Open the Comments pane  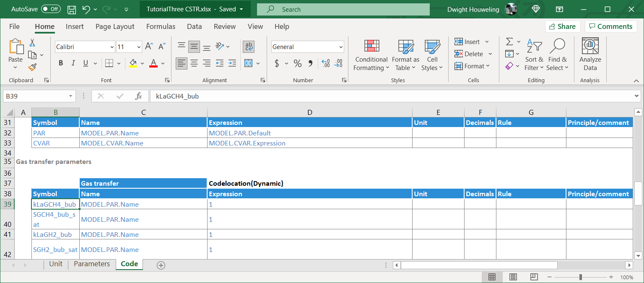(610, 26)
